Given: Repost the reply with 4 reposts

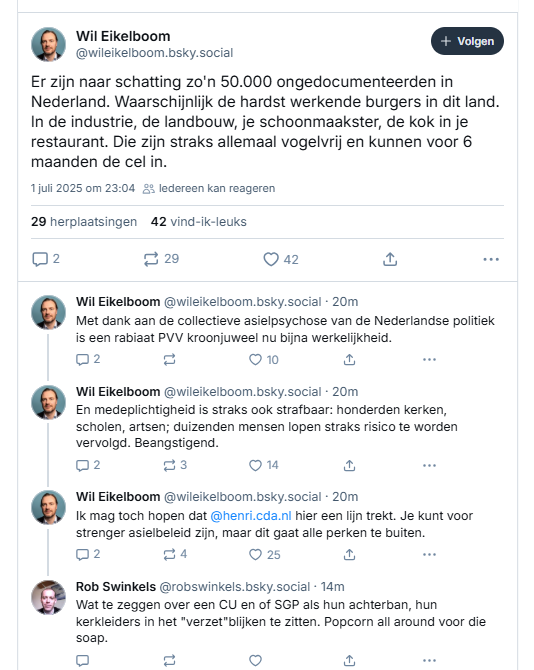Looking at the screenshot, I should pyautogui.click(x=175, y=555).
